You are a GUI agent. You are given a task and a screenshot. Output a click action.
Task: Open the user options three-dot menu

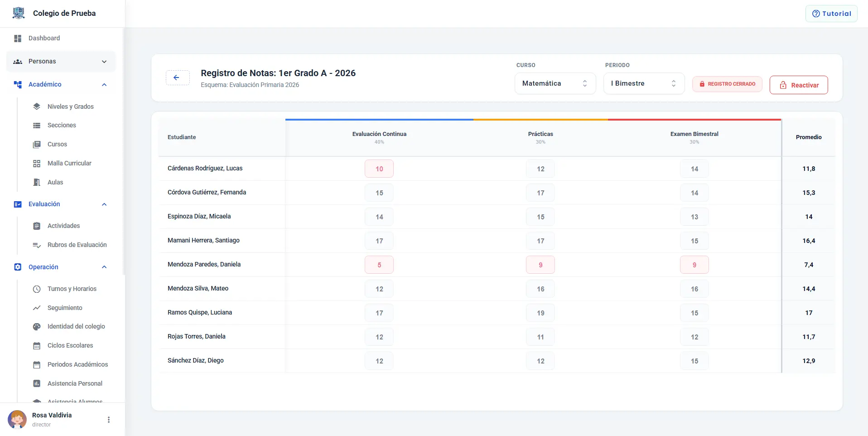coord(109,420)
